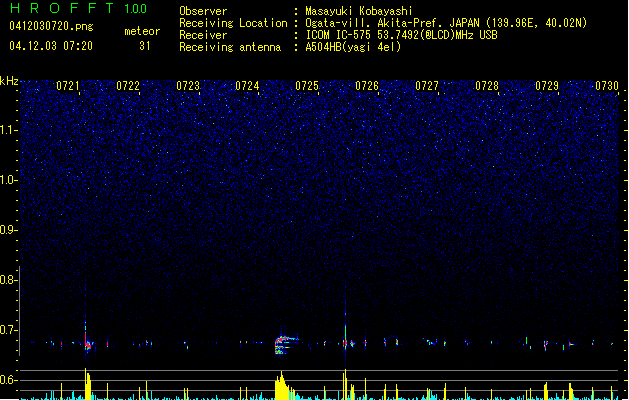The image size is (629, 400).
Task: Click the 1.1 kHz axis label
Action: point(9,130)
